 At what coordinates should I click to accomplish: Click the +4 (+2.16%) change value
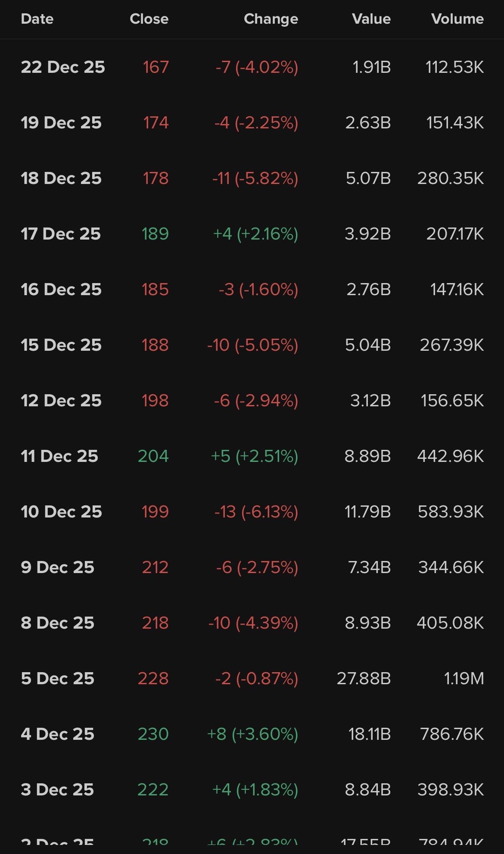click(x=255, y=234)
